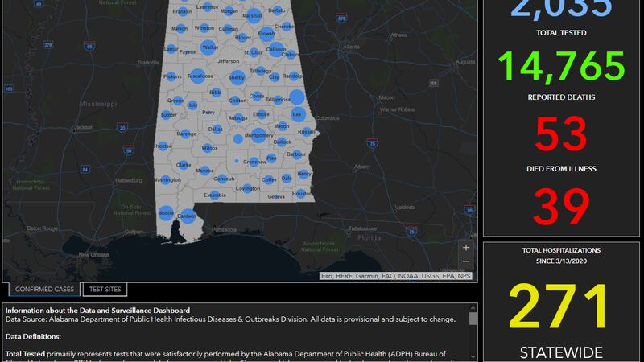The width and height of the screenshot is (644, 362).
Task: Select the Tuscaloosa county case bubble
Action: pyautogui.click(x=197, y=76)
